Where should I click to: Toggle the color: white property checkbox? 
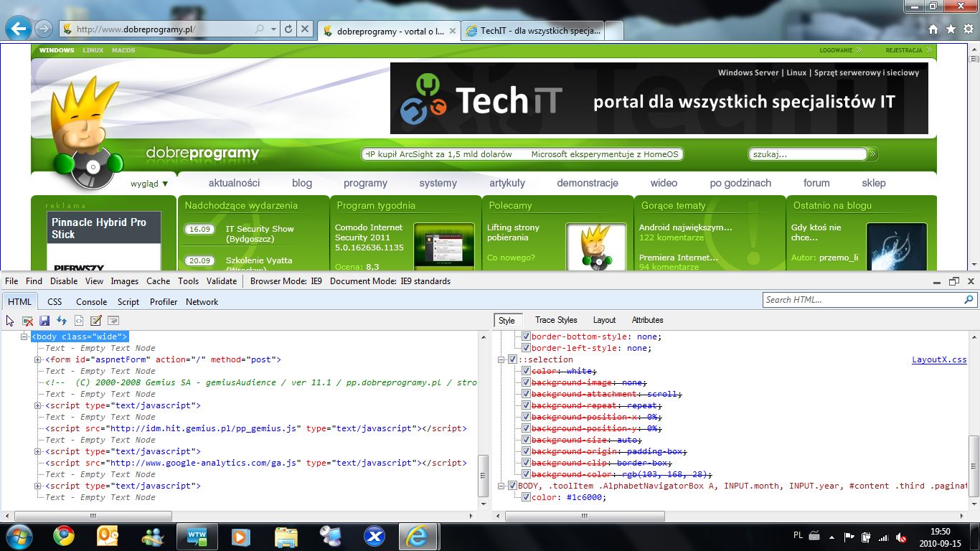pyautogui.click(x=526, y=371)
